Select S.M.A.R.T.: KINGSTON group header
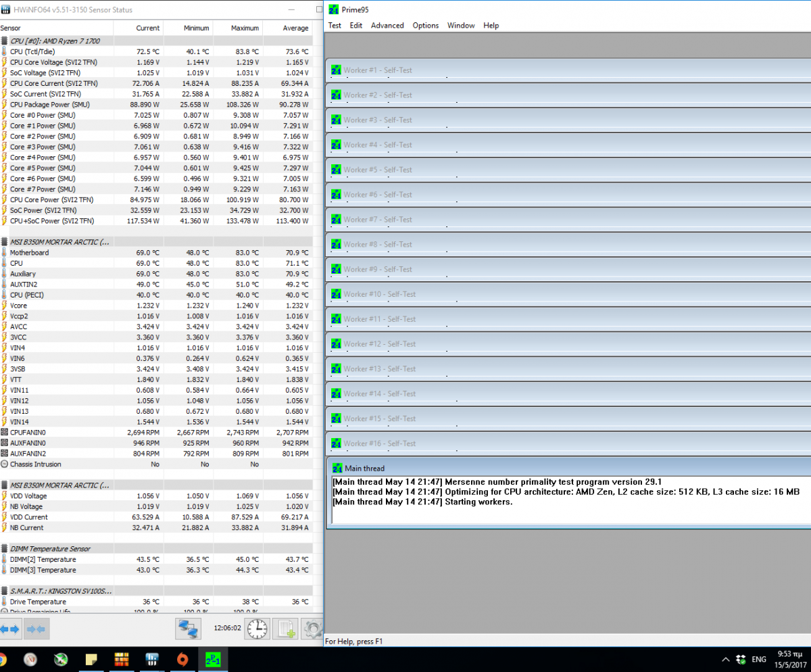The height and width of the screenshot is (672, 811). tap(155, 591)
